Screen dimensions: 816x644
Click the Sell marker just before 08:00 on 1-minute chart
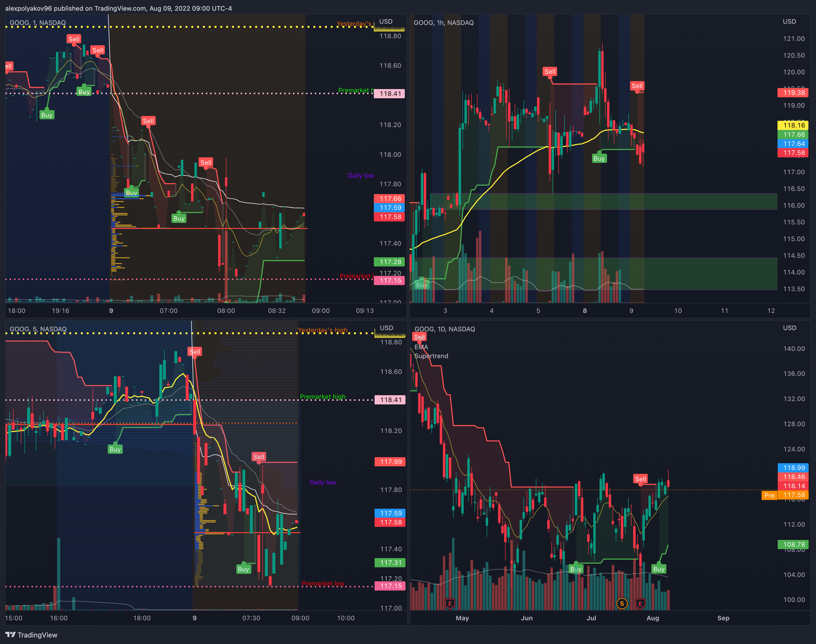[x=206, y=162]
